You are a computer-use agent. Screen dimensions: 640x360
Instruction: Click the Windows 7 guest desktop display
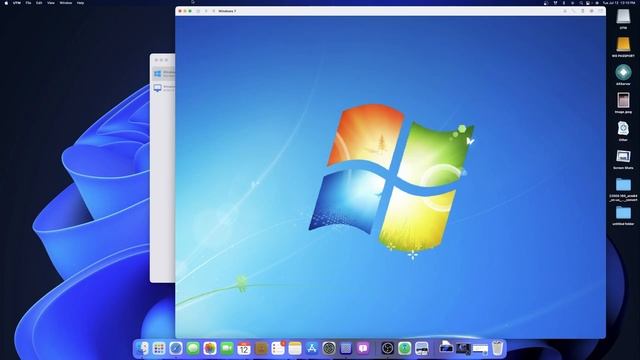click(x=390, y=177)
